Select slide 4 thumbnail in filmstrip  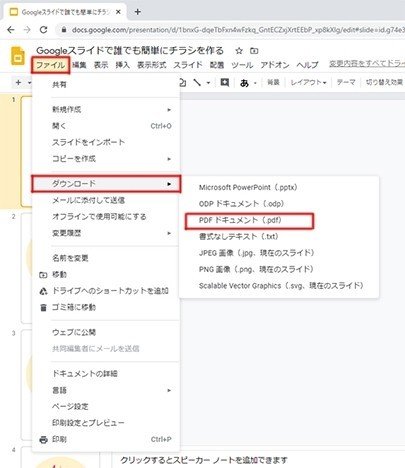pos(60,458)
